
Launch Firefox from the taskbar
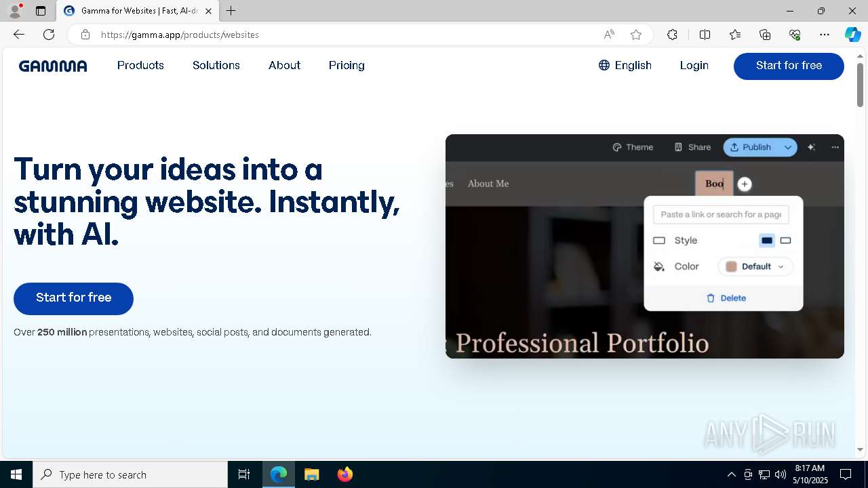point(345,474)
